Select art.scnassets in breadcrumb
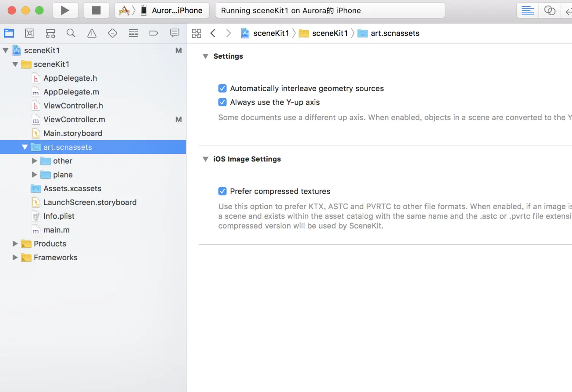The height and width of the screenshot is (392, 572). [x=389, y=33]
